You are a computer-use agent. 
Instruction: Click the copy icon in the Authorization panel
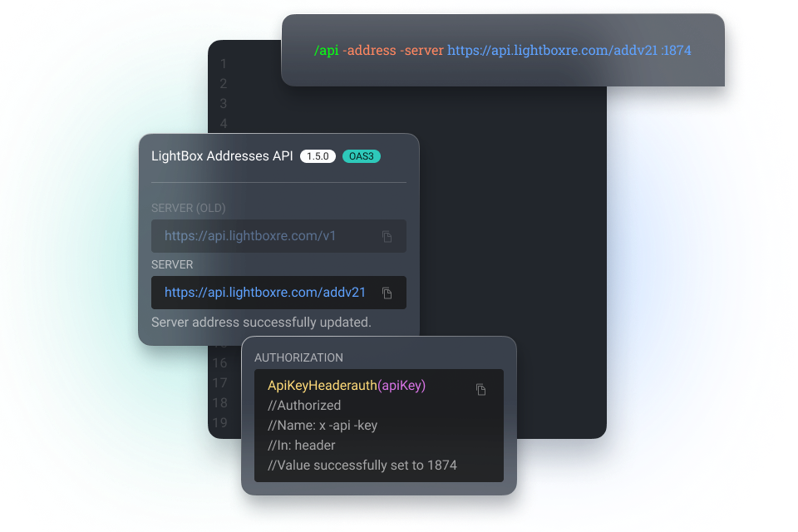coord(480,389)
